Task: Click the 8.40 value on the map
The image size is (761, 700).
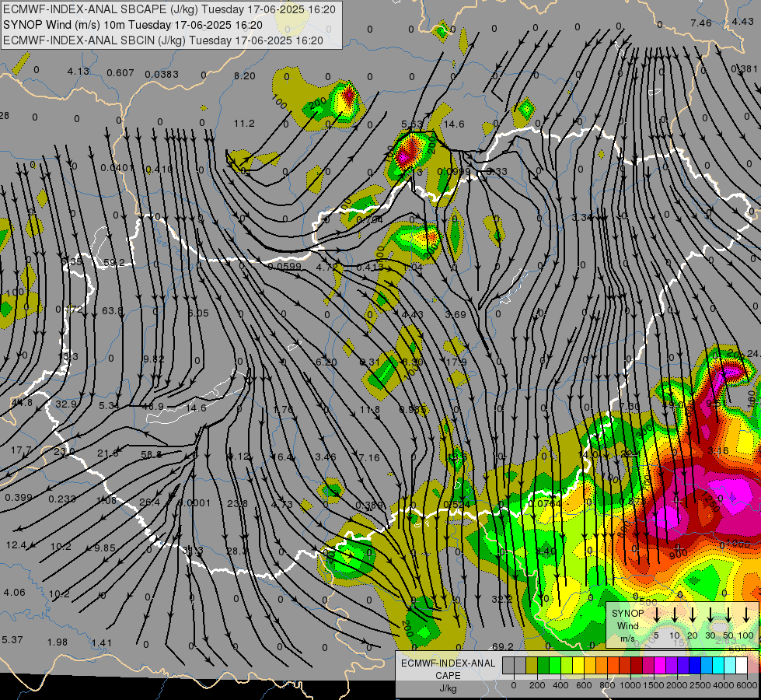Action: pyautogui.click(x=546, y=551)
